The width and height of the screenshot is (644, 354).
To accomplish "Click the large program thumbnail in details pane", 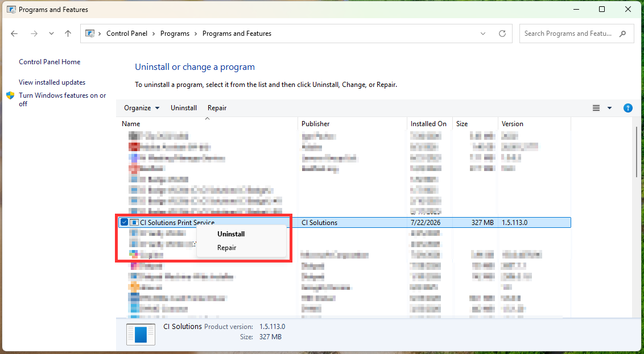I will pos(141,334).
